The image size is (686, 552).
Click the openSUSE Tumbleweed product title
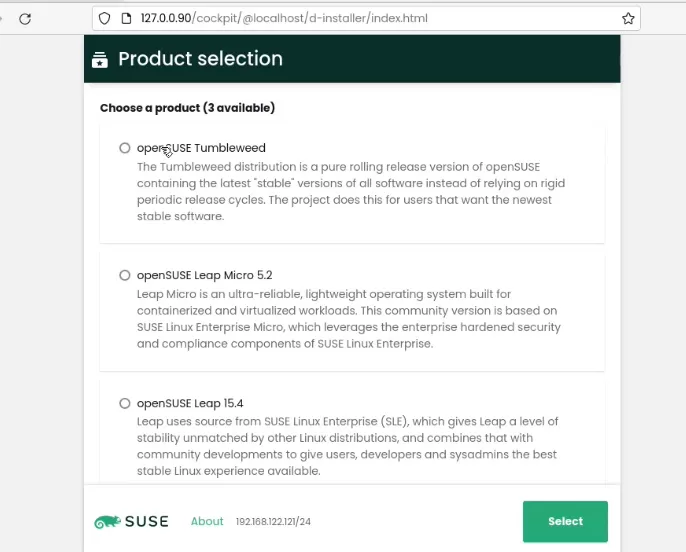click(x=201, y=148)
